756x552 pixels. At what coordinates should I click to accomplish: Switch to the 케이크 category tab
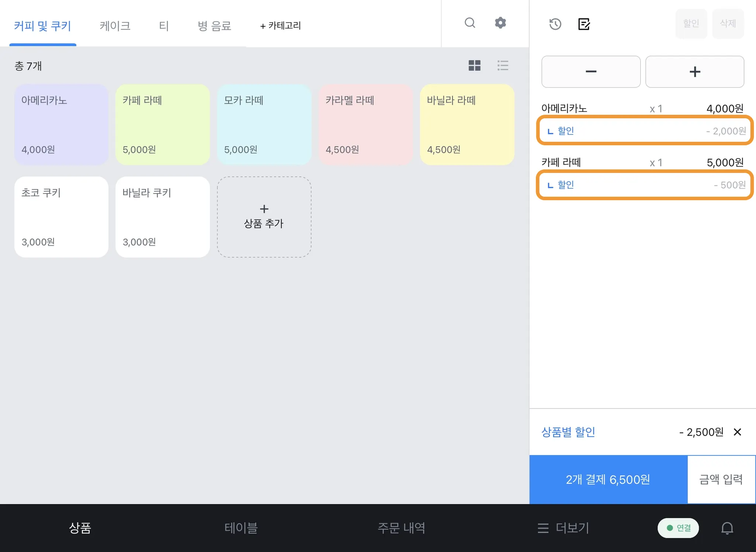click(x=115, y=26)
